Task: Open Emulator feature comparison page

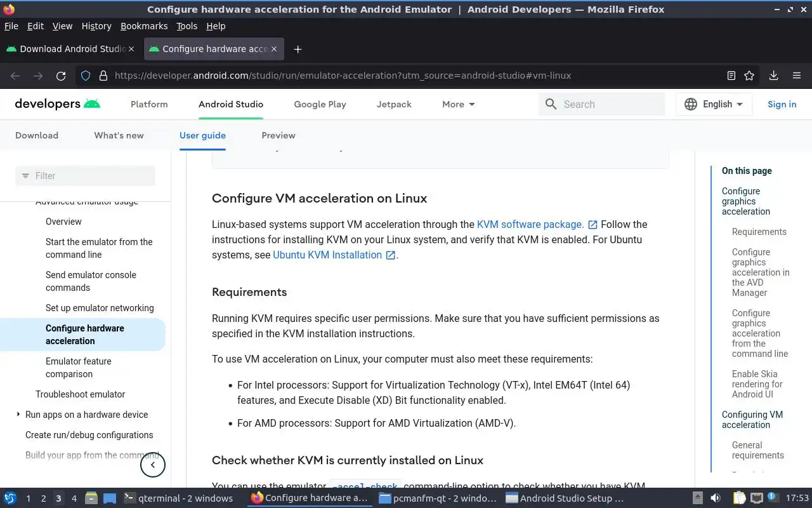Action: tap(79, 368)
